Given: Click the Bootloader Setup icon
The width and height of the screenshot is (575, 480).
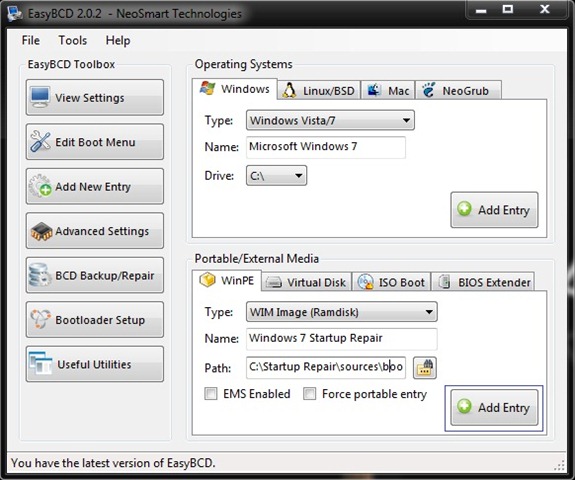Looking at the screenshot, I should 40,319.
